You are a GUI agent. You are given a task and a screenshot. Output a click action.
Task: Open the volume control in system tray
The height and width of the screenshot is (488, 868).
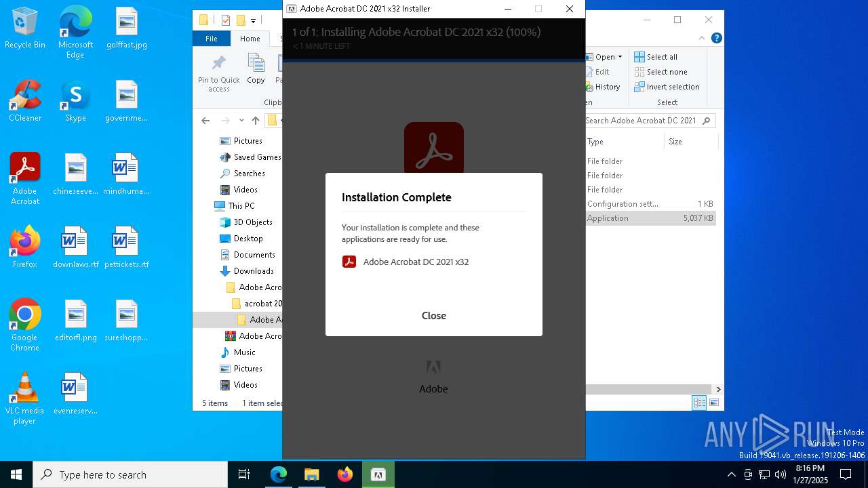[781, 474]
